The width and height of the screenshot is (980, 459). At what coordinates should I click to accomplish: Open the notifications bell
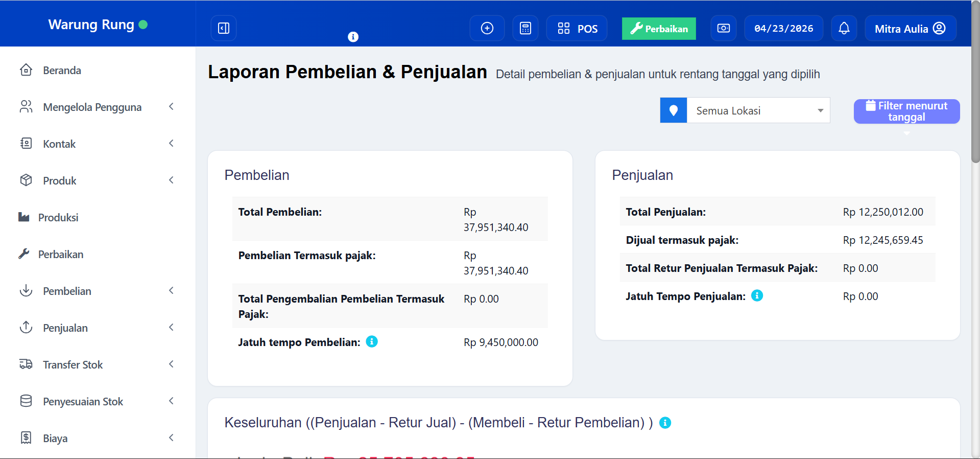coord(844,28)
